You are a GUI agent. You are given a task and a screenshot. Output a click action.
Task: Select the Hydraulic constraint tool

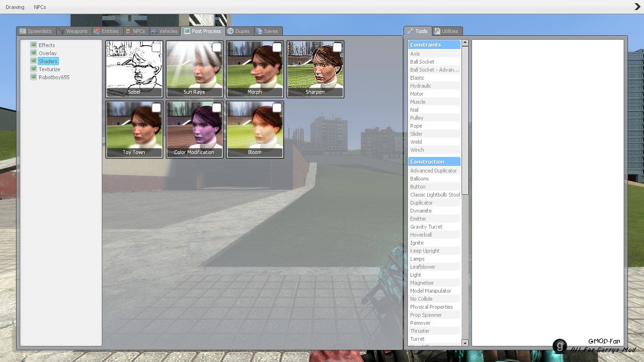tap(434, 86)
